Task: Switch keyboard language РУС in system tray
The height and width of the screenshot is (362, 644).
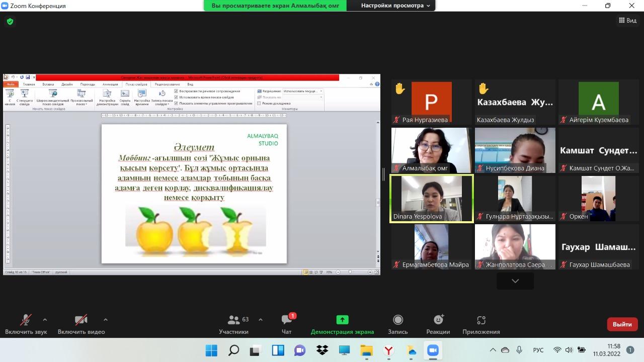Action: click(x=538, y=350)
